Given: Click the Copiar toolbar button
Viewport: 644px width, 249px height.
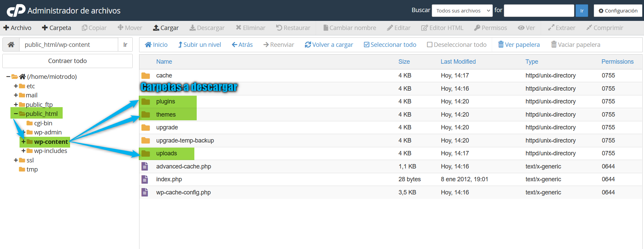Looking at the screenshot, I should click(94, 28).
